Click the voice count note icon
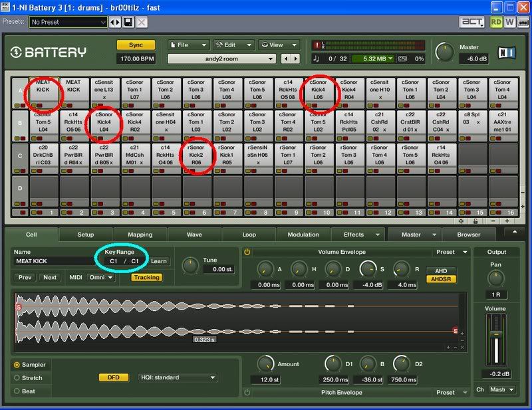The image size is (532, 410). [317, 58]
